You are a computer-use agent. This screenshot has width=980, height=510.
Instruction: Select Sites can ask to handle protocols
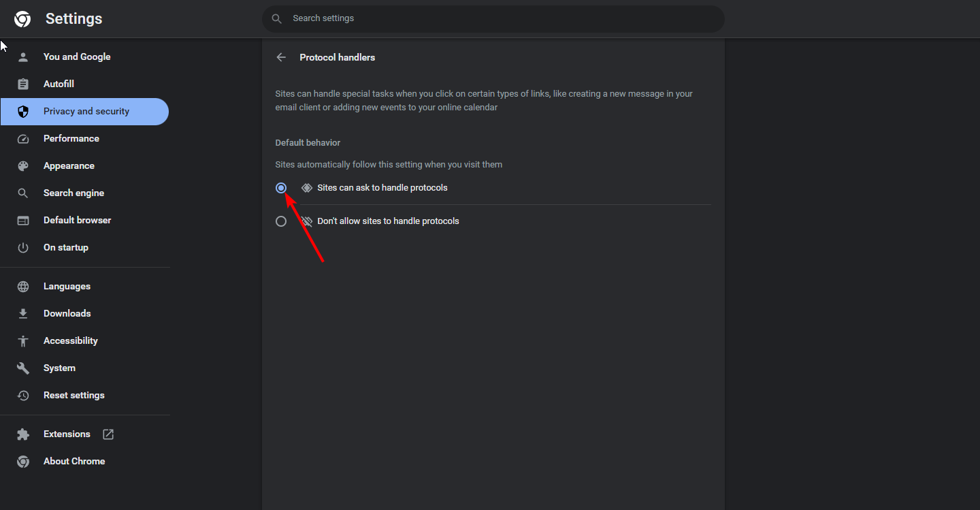pyautogui.click(x=281, y=188)
